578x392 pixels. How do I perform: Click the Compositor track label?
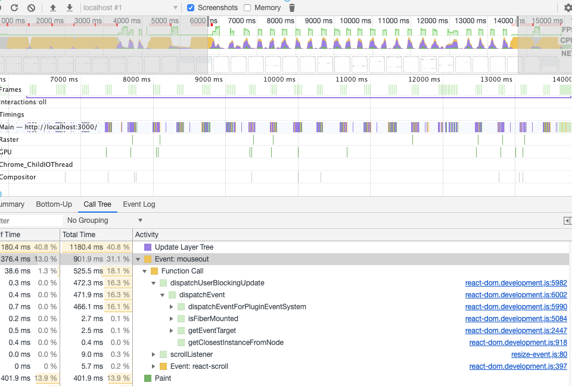click(x=18, y=177)
